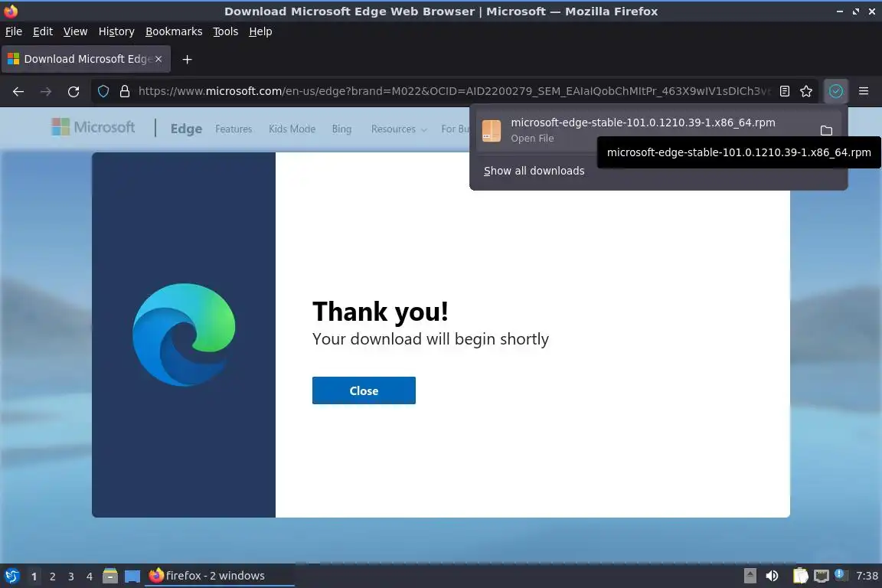This screenshot has height=588, width=882.
Task: Click the show desktop taskbar icon
Action: [132, 576]
